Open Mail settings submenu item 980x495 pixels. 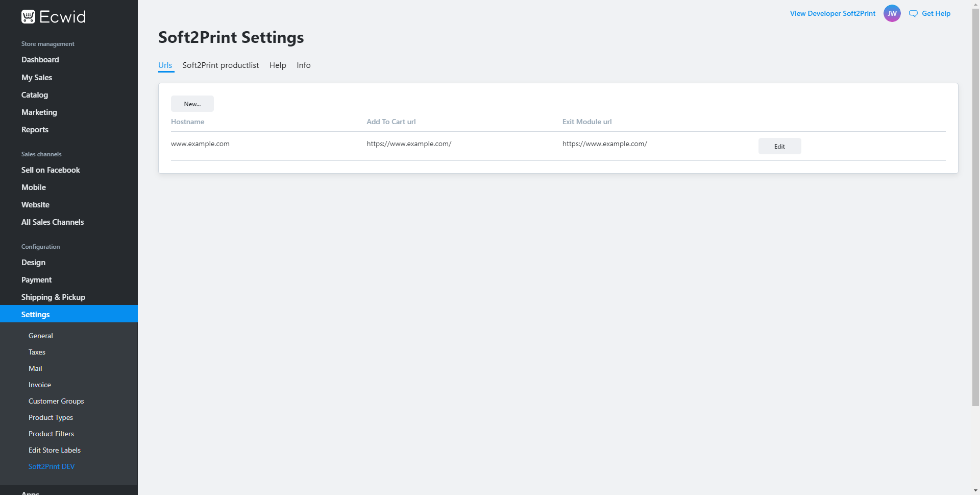tap(35, 368)
